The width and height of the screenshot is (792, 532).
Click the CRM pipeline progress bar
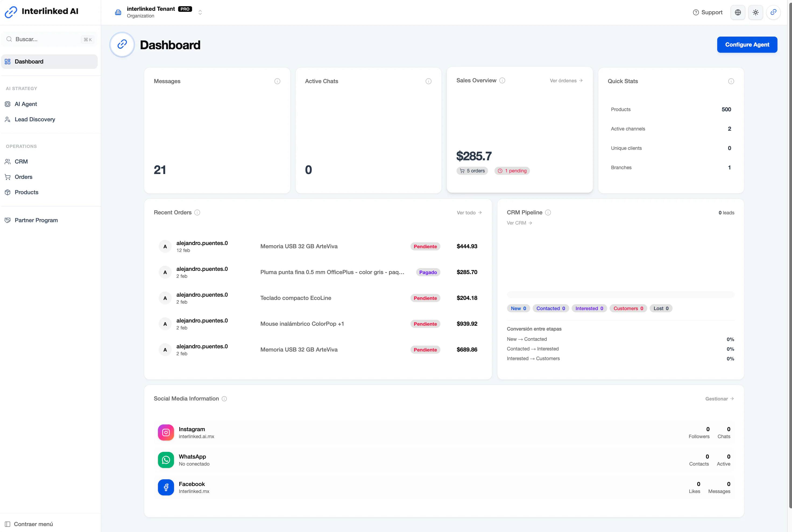tap(620, 294)
